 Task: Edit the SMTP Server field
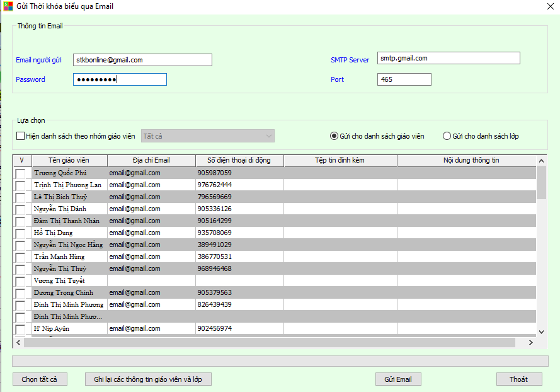[449, 58]
